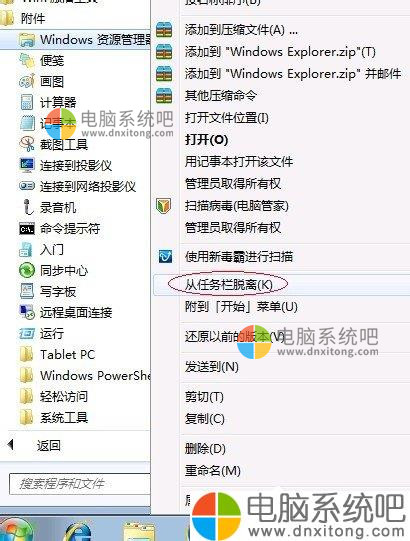Click the 电脑管家 shield scan icon

point(164,206)
